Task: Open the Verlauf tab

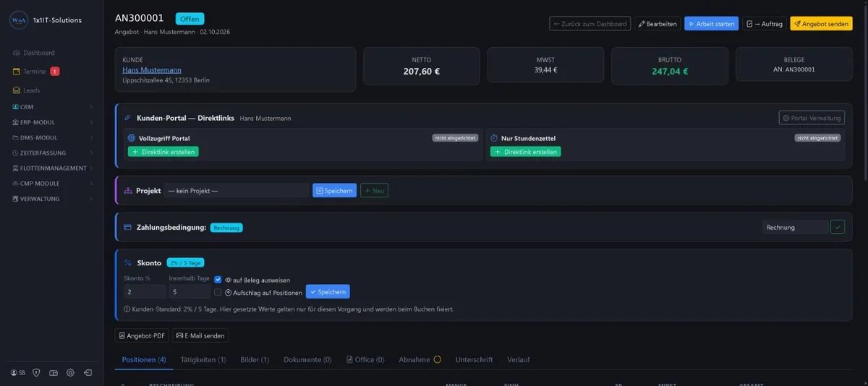Action: click(x=519, y=360)
